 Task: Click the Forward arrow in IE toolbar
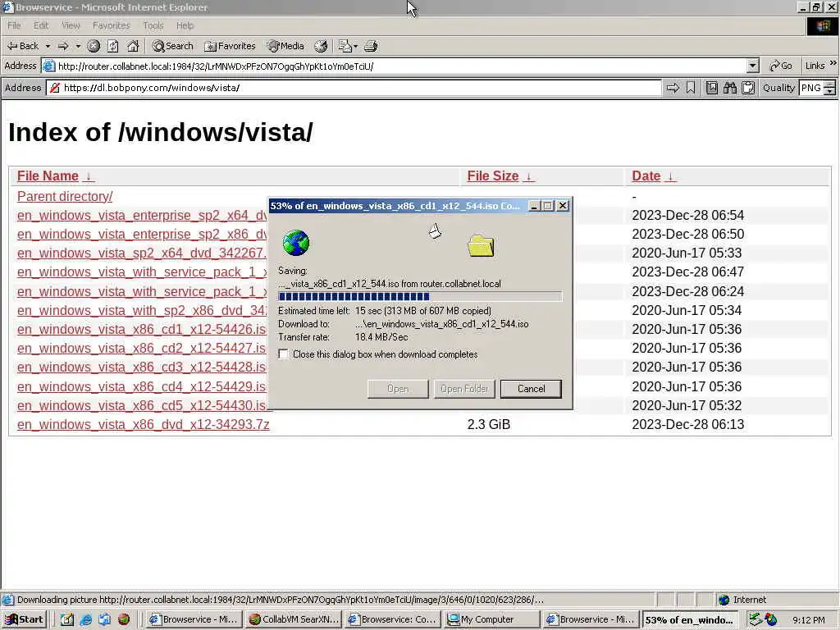pos(62,46)
